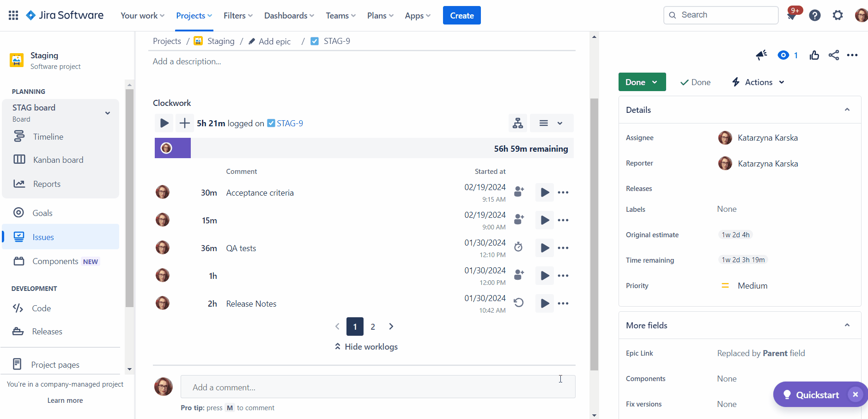
Task: Open the Learn more link
Action: click(65, 400)
